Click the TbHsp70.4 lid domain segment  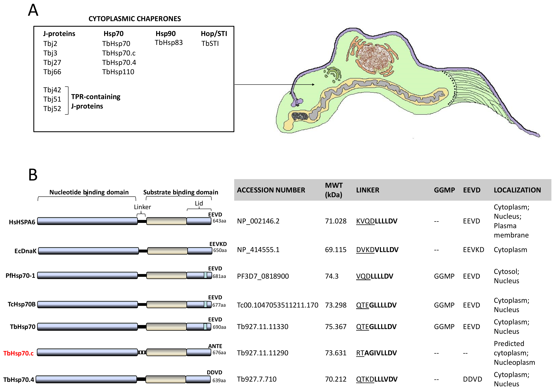[x=198, y=379]
